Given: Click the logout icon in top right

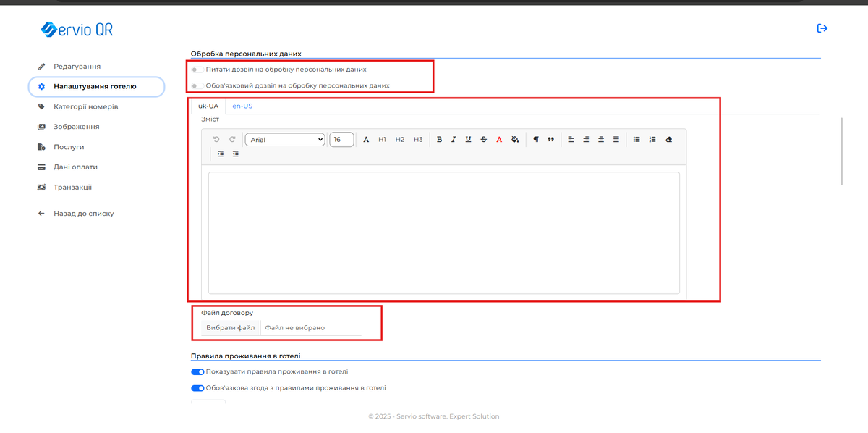Looking at the screenshot, I should pos(822,28).
